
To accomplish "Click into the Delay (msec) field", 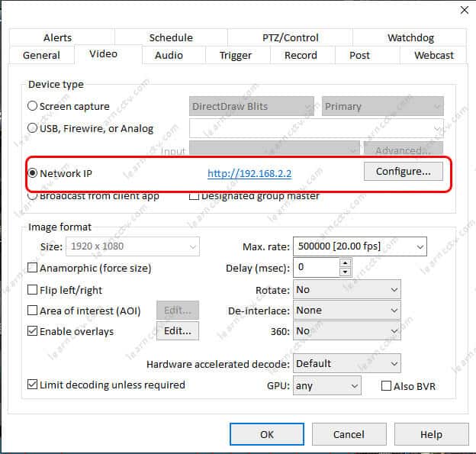I will click(315, 267).
